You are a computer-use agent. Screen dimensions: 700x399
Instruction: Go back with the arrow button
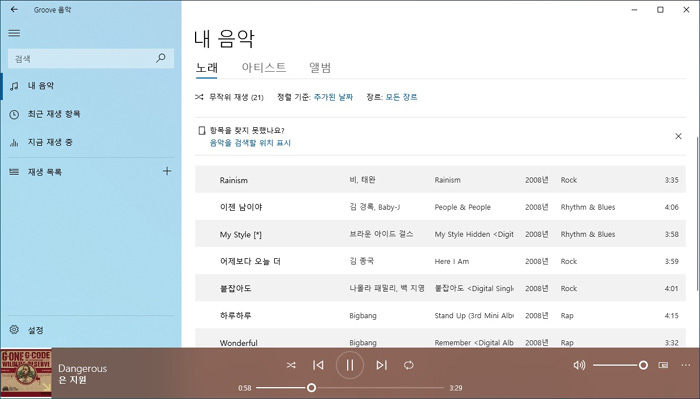(x=14, y=9)
